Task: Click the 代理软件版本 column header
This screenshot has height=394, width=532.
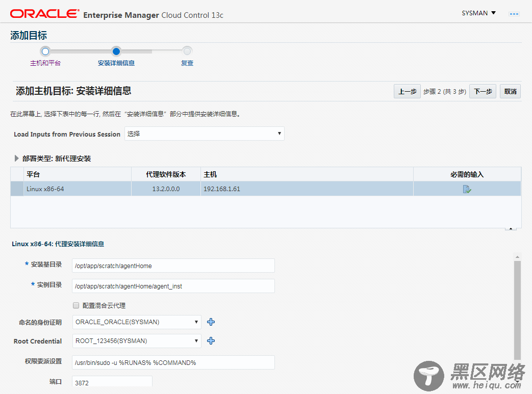Action: tap(166, 174)
